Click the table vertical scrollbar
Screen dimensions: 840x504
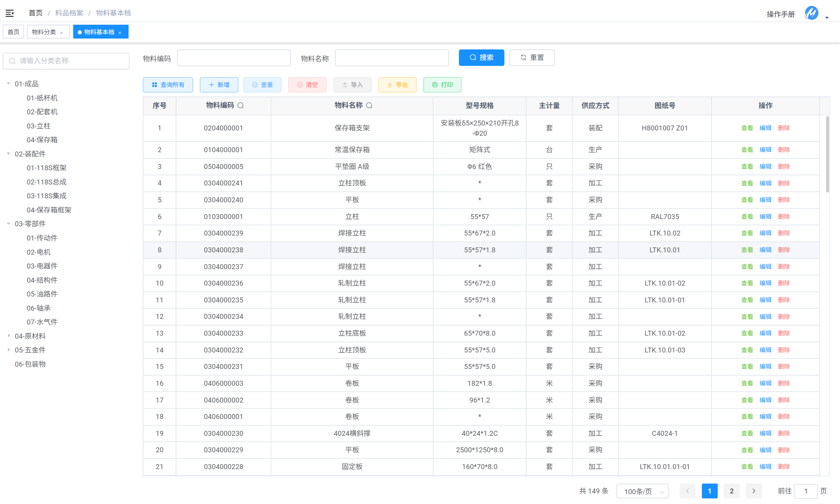click(827, 154)
